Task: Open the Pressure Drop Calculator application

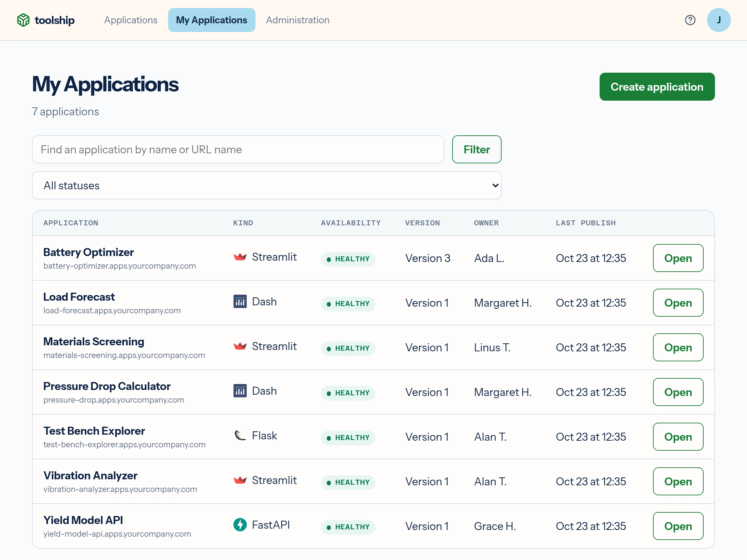Action: (x=678, y=392)
